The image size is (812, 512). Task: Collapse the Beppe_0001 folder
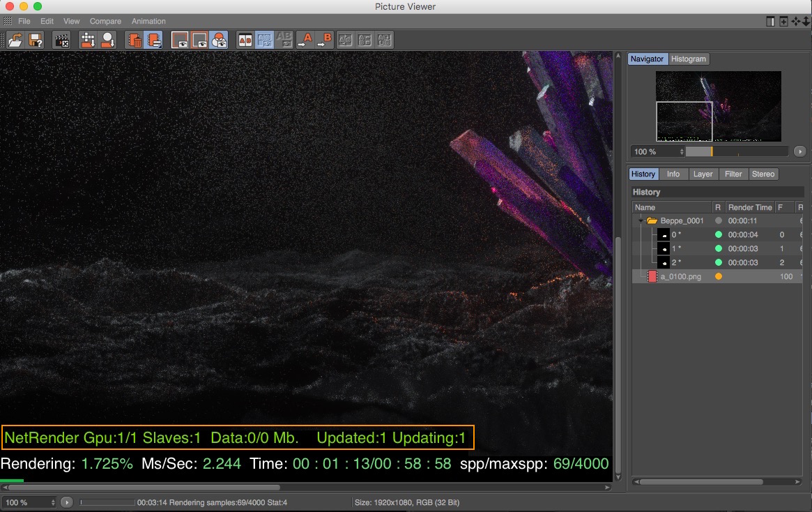pyautogui.click(x=641, y=220)
